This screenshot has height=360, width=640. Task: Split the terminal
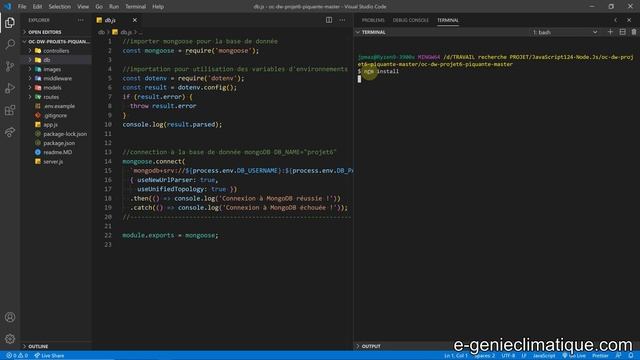(x=622, y=32)
